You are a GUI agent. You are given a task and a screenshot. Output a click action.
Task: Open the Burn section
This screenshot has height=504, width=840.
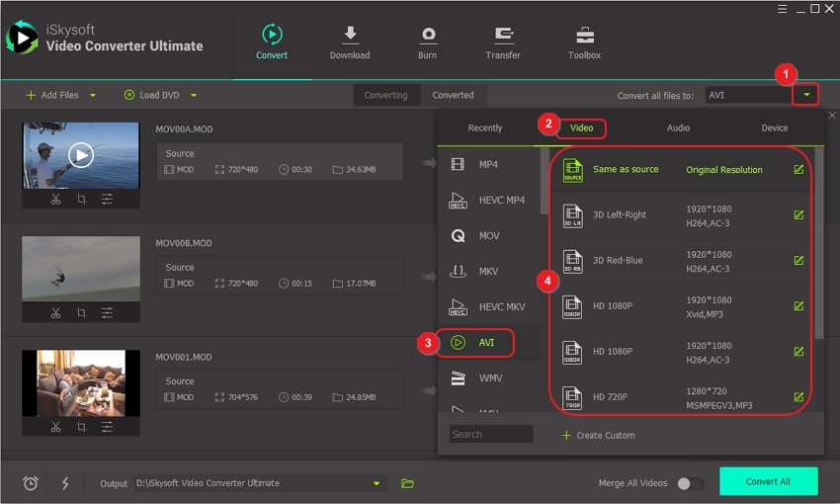[428, 42]
